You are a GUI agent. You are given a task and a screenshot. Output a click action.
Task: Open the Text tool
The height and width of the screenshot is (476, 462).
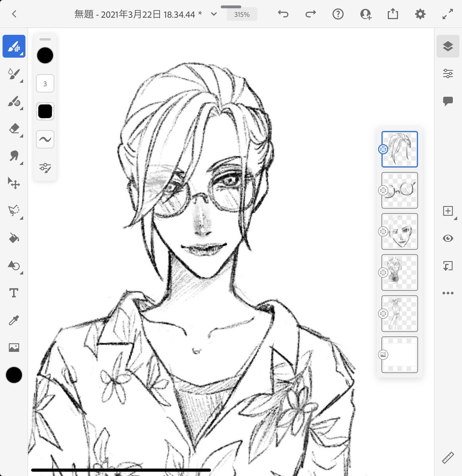pyautogui.click(x=14, y=293)
